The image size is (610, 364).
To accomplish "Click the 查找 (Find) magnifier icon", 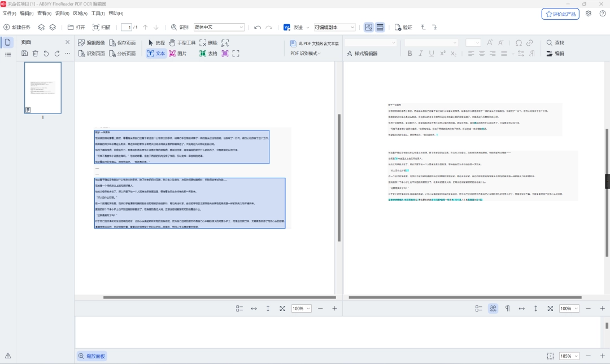I will pyautogui.click(x=550, y=43).
